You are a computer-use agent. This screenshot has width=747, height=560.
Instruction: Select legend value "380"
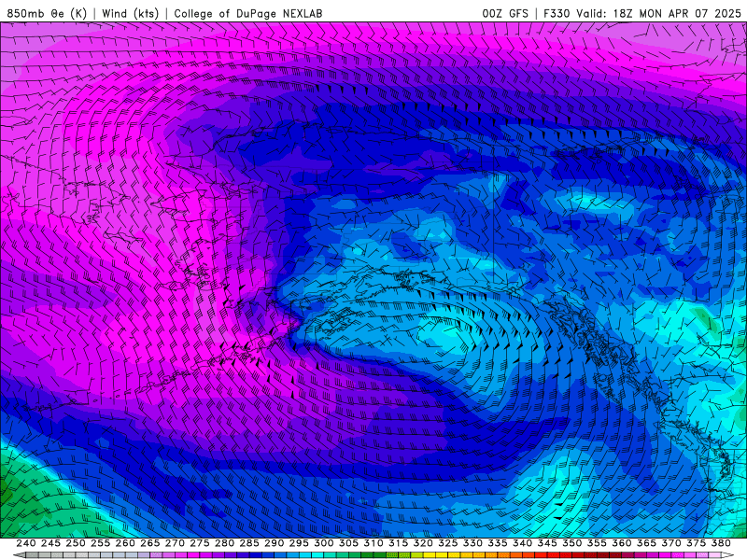pyautogui.click(x=721, y=543)
